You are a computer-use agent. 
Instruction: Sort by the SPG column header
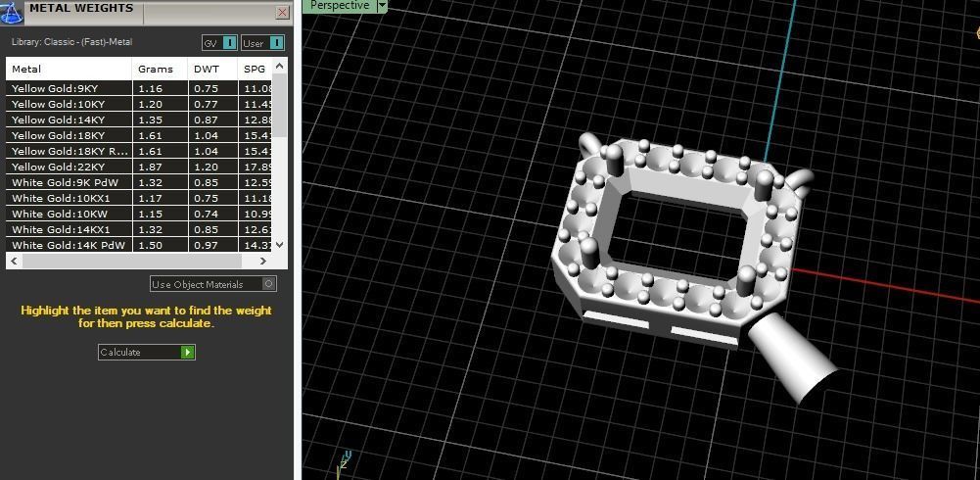(255, 69)
